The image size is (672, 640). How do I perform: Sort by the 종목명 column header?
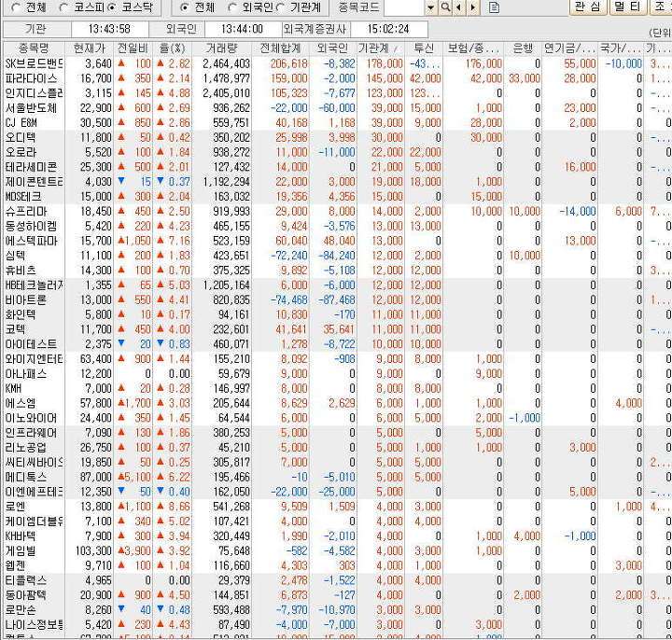point(34,48)
